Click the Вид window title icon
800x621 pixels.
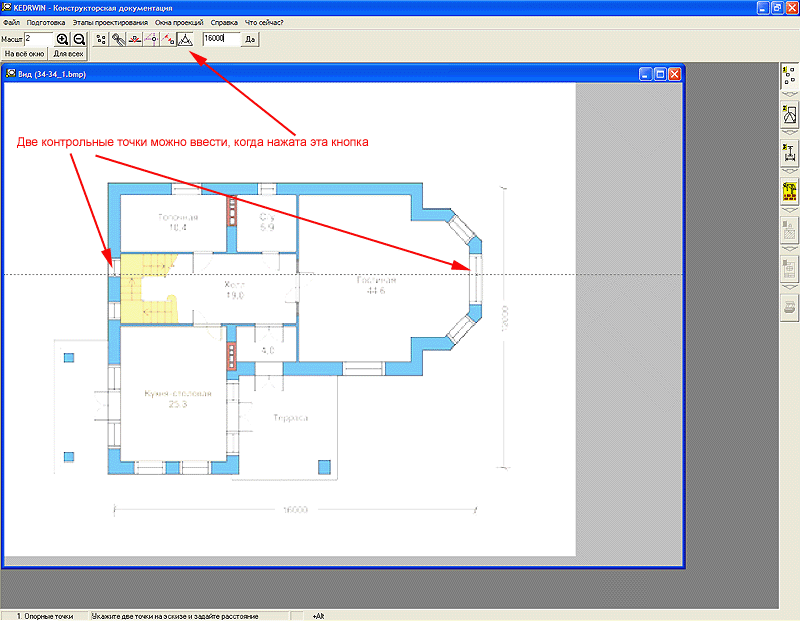10,74
